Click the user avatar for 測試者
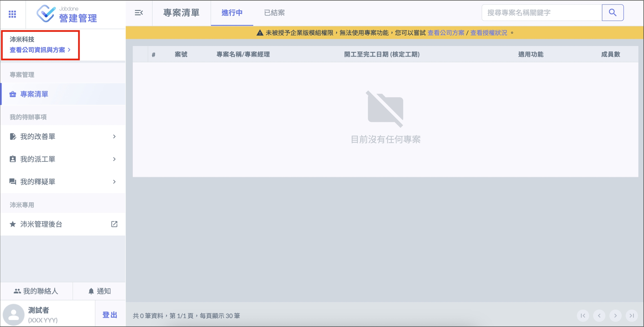Viewport: 644px width, 327px height. [x=13, y=315]
